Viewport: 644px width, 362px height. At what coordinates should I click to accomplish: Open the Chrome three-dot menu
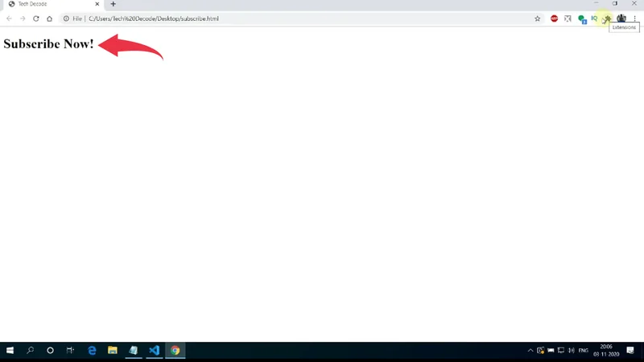[634, 19]
